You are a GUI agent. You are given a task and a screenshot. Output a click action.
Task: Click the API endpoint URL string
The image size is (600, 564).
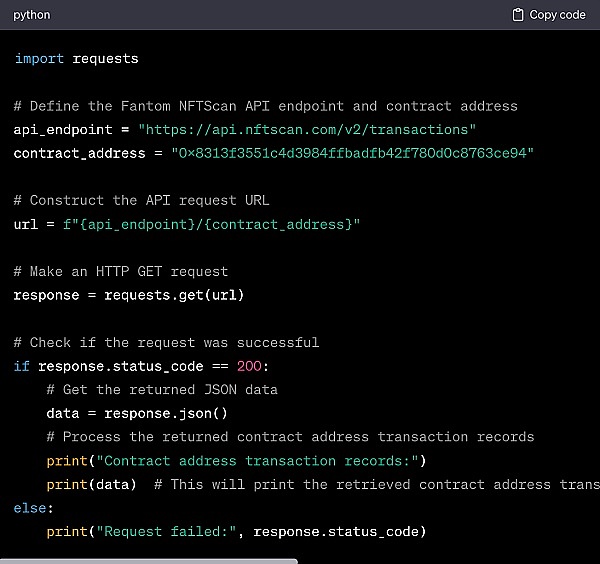307,130
